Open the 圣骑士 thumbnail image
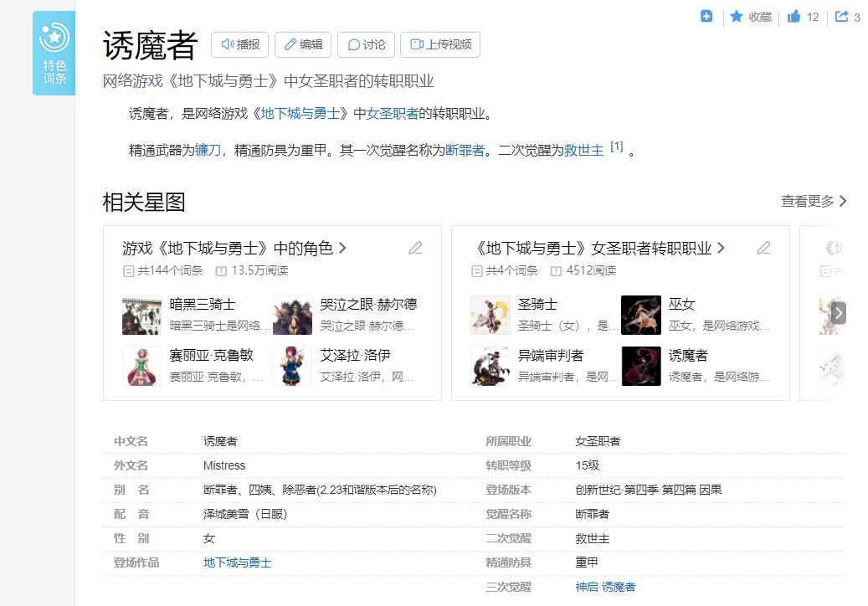 490,315
